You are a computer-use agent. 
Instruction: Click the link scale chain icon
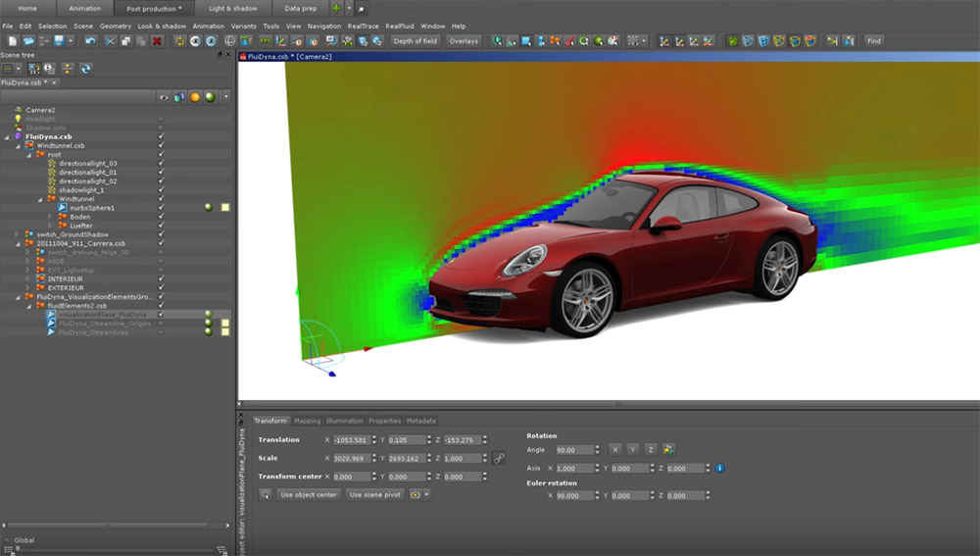coord(499,459)
